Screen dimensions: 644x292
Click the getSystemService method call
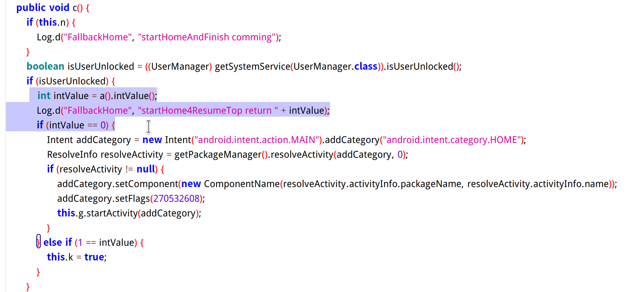tap(252, 66)
